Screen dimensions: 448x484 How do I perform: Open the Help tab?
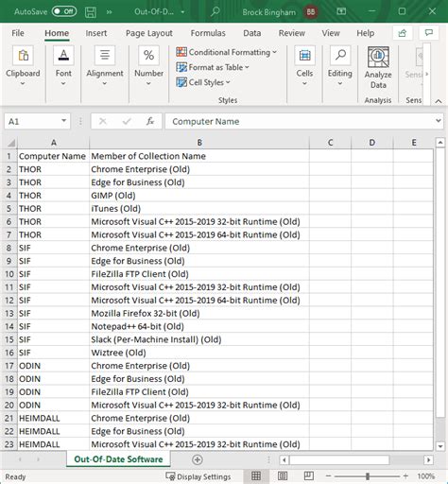366,33
